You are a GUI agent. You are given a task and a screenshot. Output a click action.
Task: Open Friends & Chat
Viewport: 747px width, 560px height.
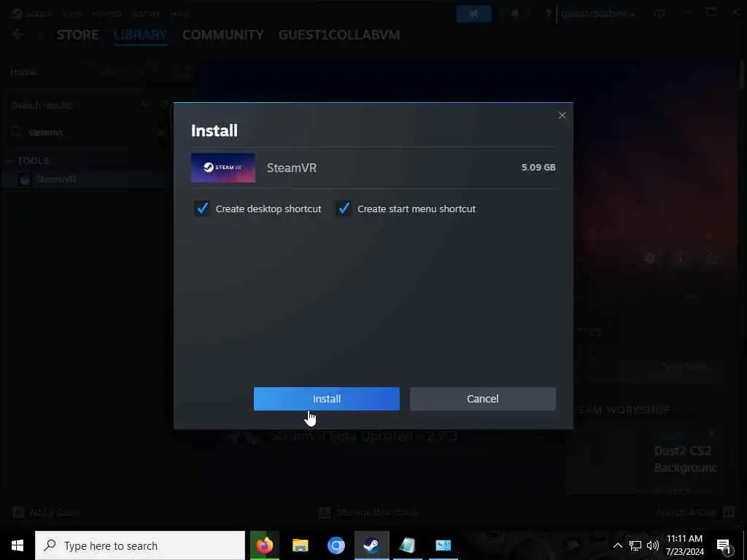(x=695, y=513)
